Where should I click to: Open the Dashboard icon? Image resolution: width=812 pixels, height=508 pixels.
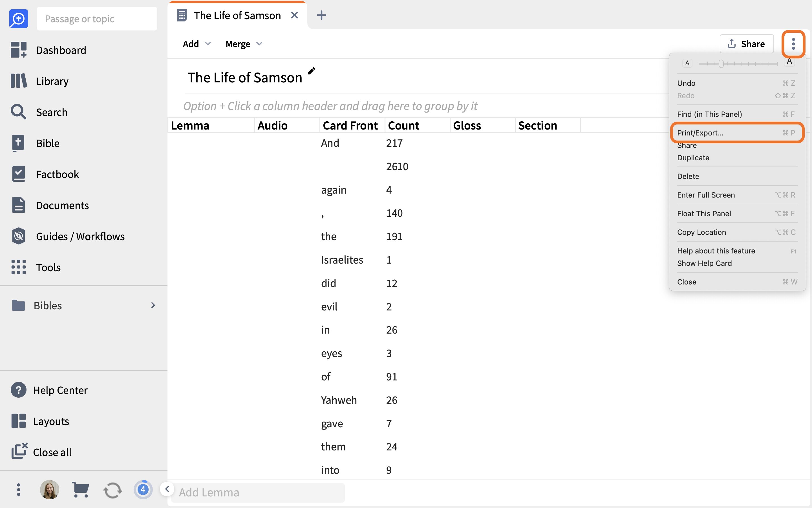[18, 50]
